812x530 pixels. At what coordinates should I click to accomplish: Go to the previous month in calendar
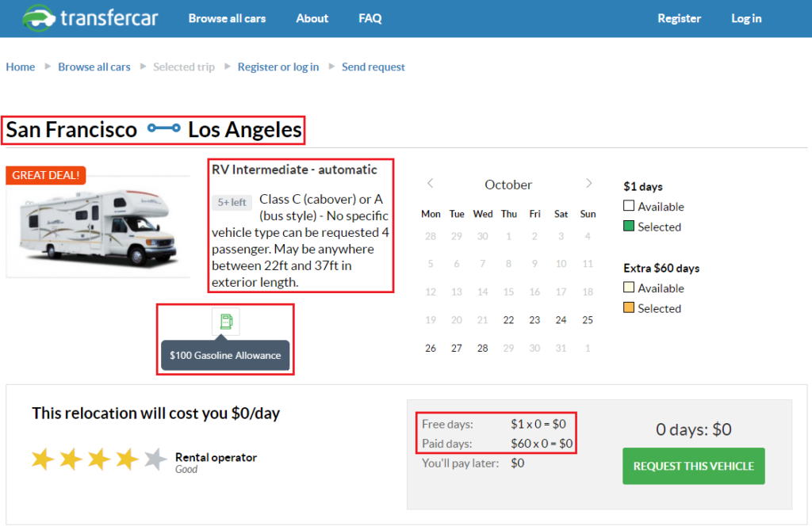(x=430, y=183)
